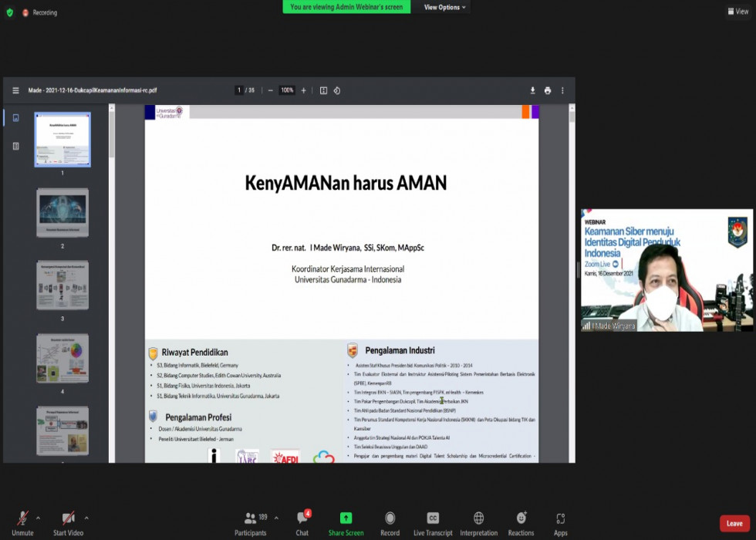756x540 pixels.
Task: Open the Interpretation globe icon
Action: pyautogui.click(x=478, y=519)
